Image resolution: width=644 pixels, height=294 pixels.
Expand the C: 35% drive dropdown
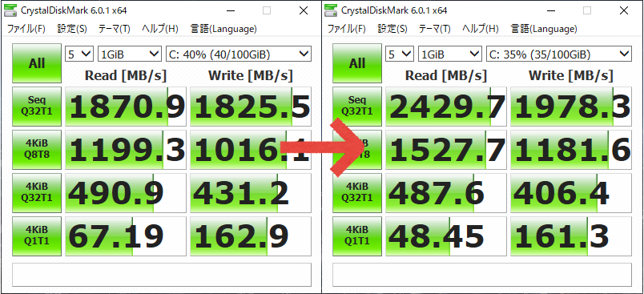click(558, 54)
